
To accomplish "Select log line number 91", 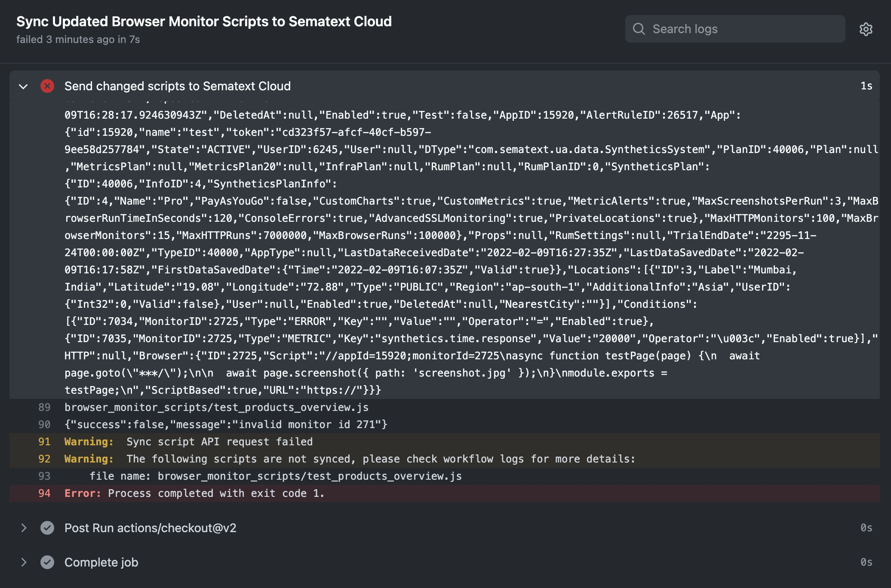I will pos(44,442).
